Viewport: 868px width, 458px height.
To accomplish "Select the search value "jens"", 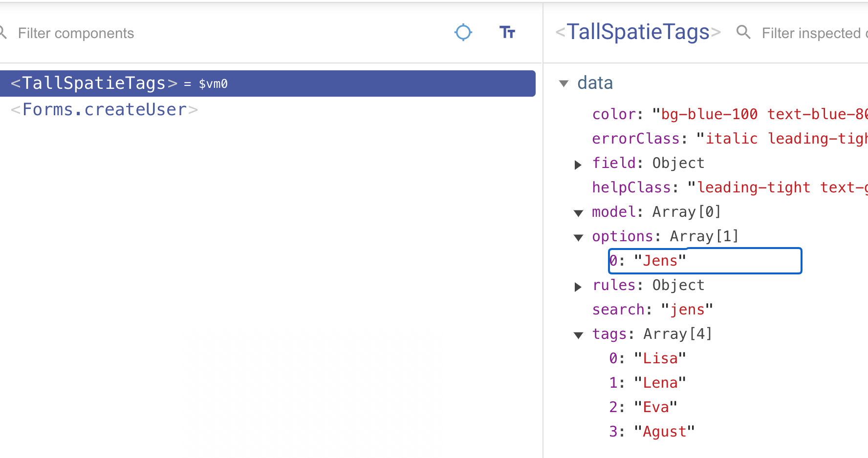I will (x=687, y=310).
